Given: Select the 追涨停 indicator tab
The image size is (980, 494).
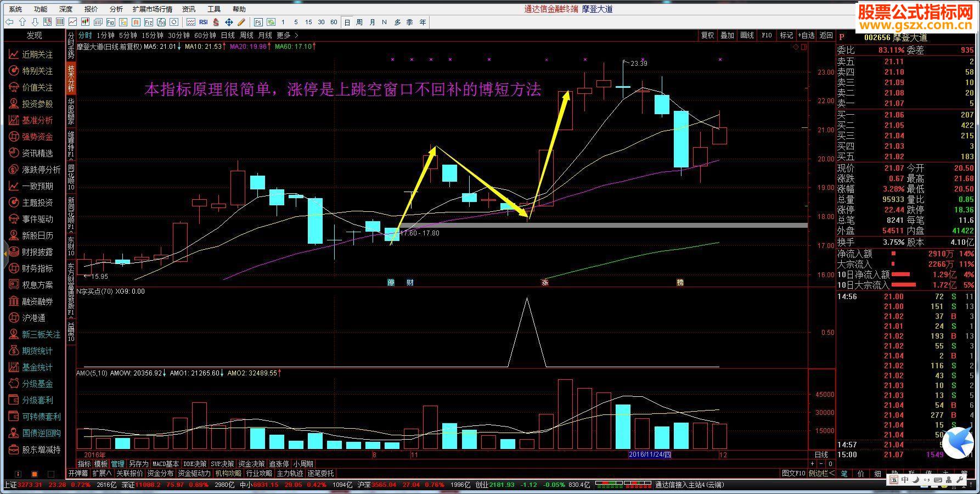Looking at the screenshot, I should click(x=279, y=464).
